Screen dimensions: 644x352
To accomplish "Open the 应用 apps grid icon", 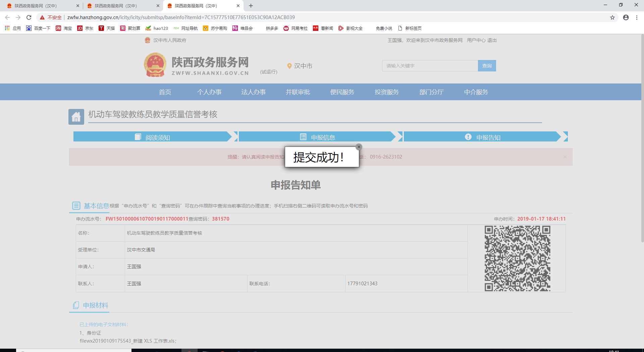I will coord(7,28).
